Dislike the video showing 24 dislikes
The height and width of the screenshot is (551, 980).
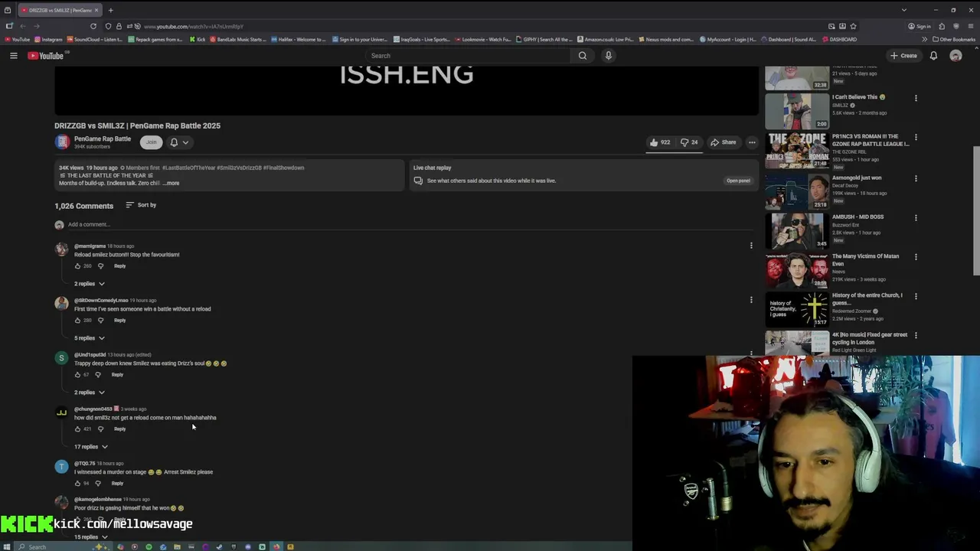pos(689,142)
